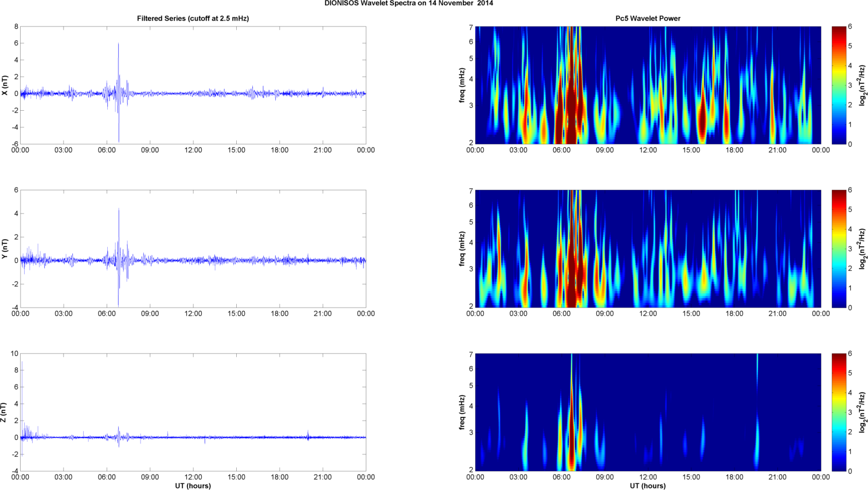Viewport: 868px width, 490px height.
Task: Select the Y component filtered series plot
Action: 193,248
